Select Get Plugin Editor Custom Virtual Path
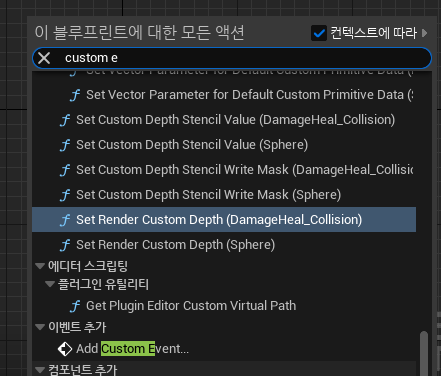 click(224, 306)
